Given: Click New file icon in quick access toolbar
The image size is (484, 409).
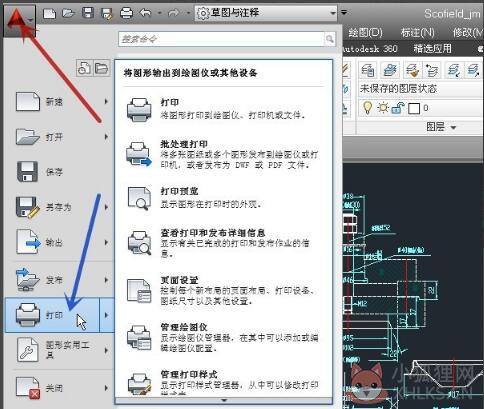Looking at the screenshot, I should pyautogui.click(x=49, y=13).
